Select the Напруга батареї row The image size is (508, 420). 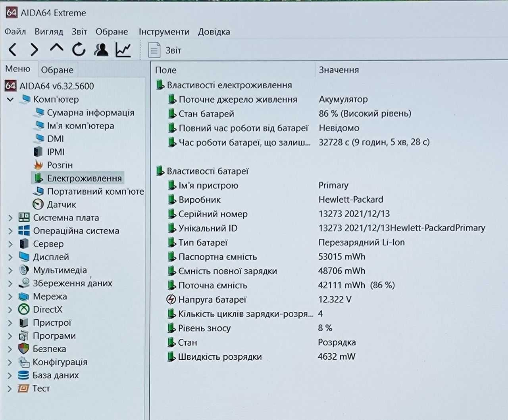259,299
